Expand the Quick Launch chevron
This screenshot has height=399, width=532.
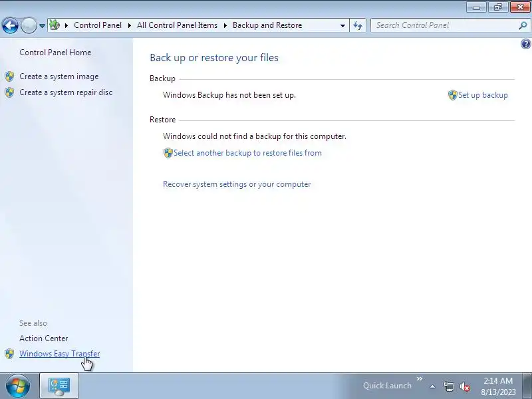click(x=420, y=378)
